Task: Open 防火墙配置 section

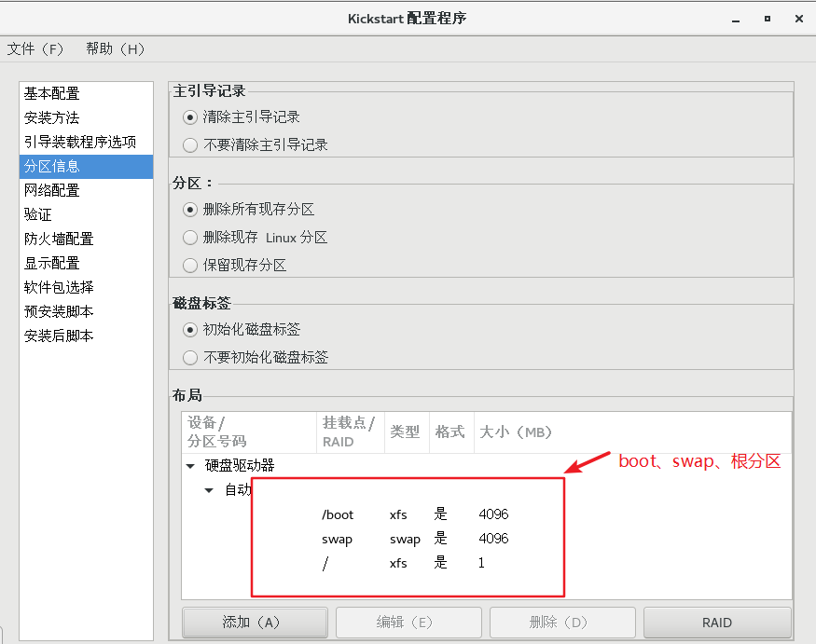Action: tap(87, 239)
